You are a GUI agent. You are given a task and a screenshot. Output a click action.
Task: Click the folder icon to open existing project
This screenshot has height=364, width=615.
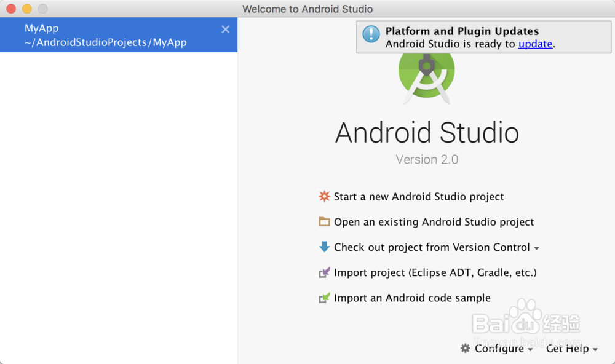coord(324,221)
